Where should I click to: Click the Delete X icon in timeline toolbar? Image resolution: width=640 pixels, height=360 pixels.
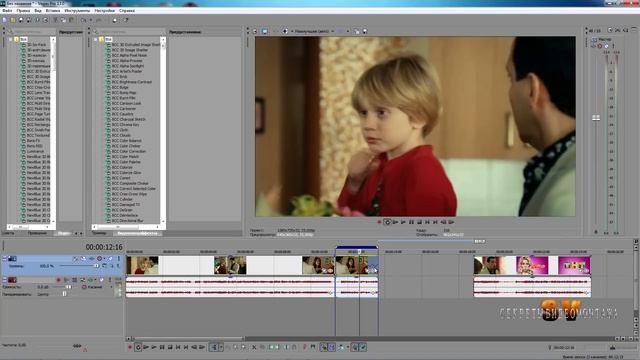click(254, 347)
